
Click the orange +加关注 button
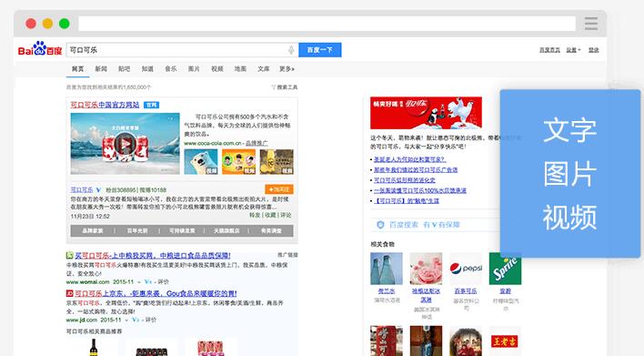pyautogui.click(x=279, y=189)
